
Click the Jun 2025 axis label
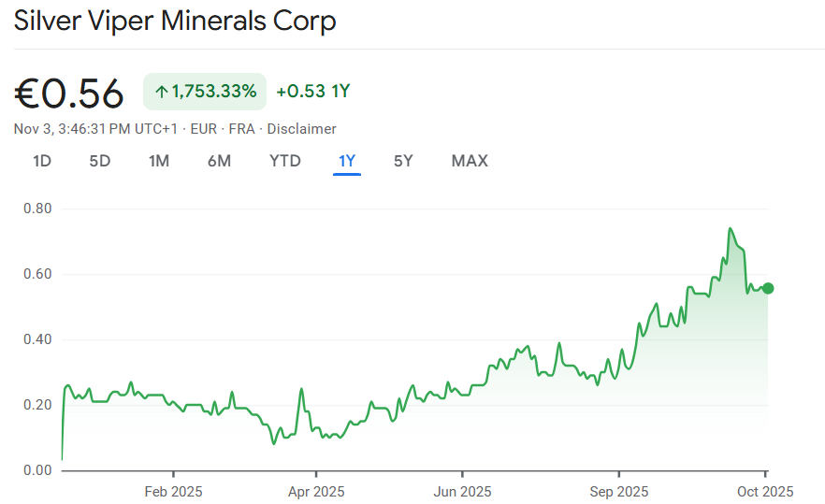462,491
